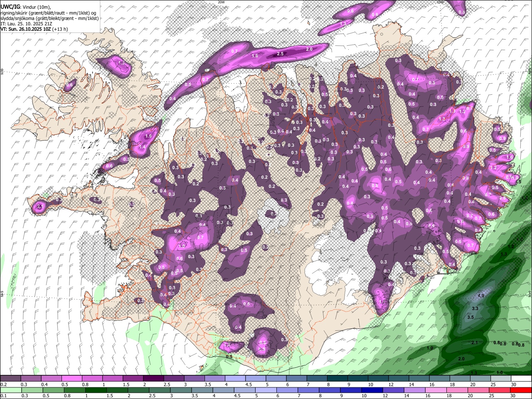This screenshot has width=532, height=399.
Task: Click the "UWC/IG: Vindur (10m)" title text
Action: pyautogui.click(x=25, y=6)
